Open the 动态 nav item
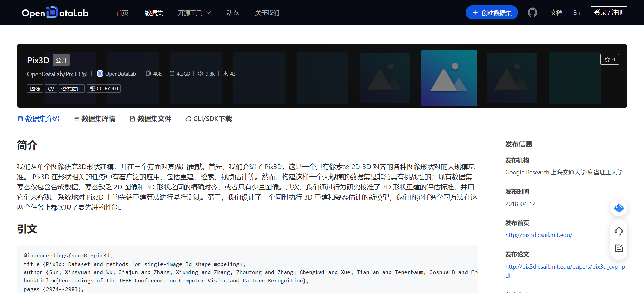The height and width of the screenshot is (293, 644). click(x=232, y=13)
